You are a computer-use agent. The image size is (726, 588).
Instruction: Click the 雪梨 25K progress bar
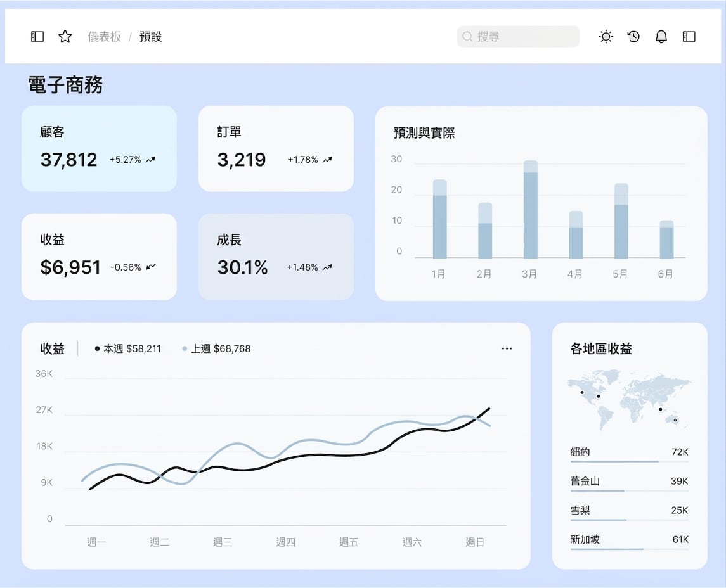point(629,520)
